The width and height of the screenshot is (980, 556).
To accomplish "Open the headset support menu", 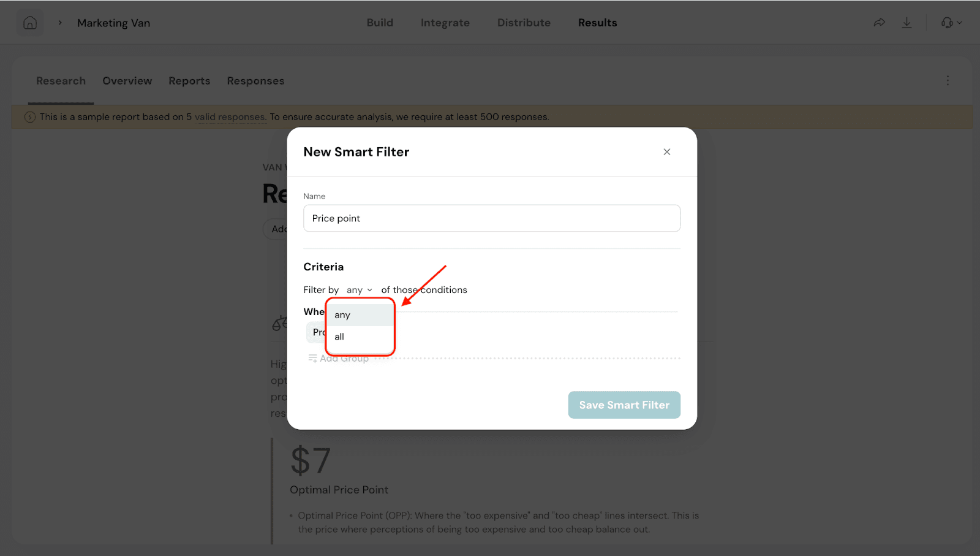I will tap(951, 23).
